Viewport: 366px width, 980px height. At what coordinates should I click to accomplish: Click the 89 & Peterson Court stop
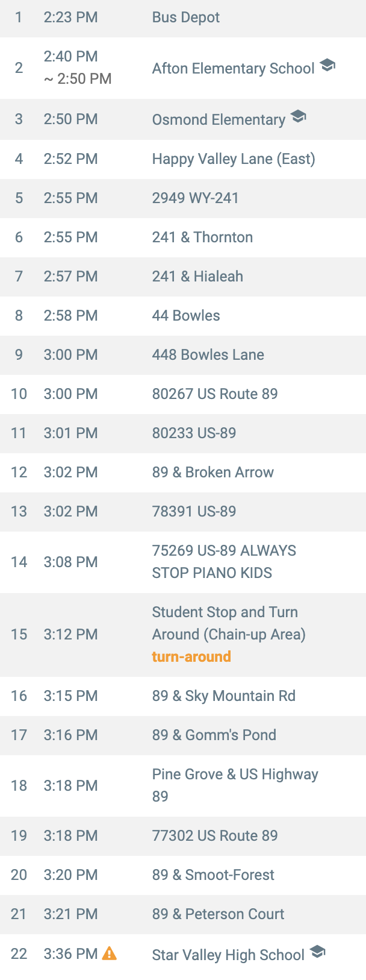point(218,914)
